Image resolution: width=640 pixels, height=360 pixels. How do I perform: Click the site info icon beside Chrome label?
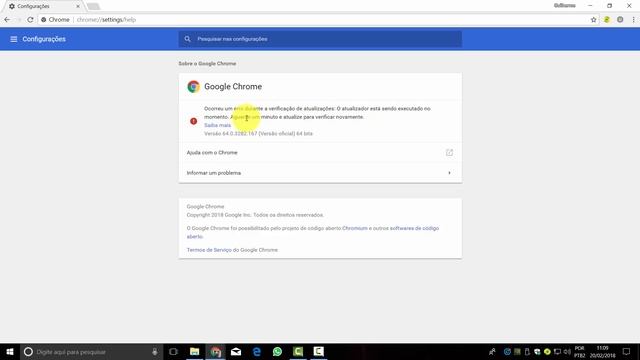43,20
